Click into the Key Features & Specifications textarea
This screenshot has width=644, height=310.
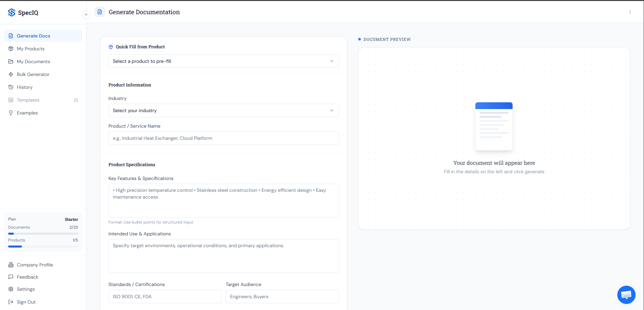tap(224, 201)
